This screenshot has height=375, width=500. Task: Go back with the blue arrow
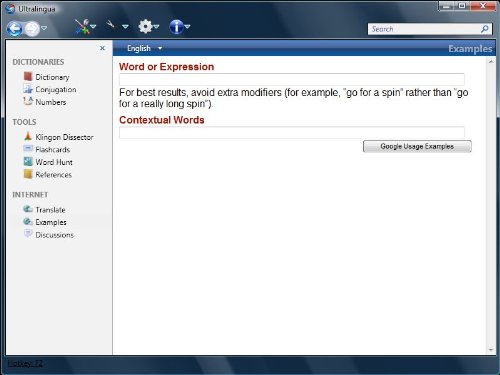click(14, 29)
